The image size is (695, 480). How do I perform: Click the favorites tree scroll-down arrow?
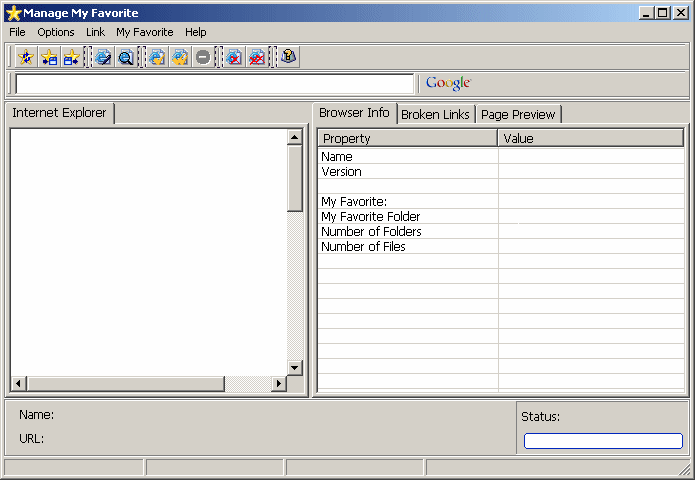tap(294, 367)
